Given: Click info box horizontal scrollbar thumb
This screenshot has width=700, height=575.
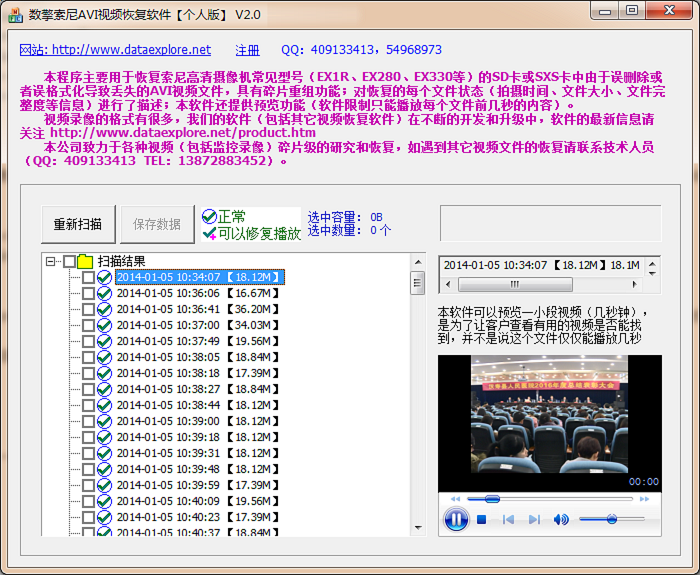Looking at the screenshot, I should tap(515, 284).
